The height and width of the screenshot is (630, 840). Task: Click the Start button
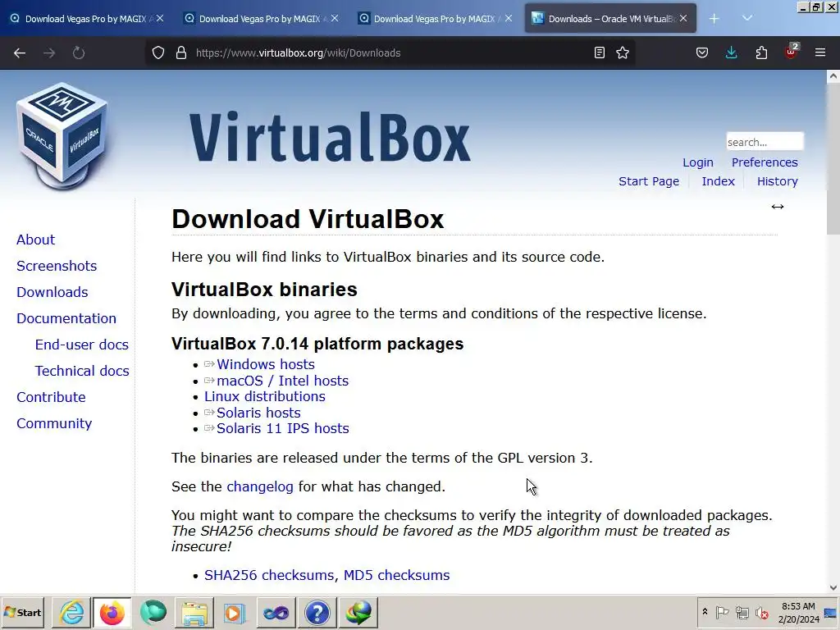22,612
